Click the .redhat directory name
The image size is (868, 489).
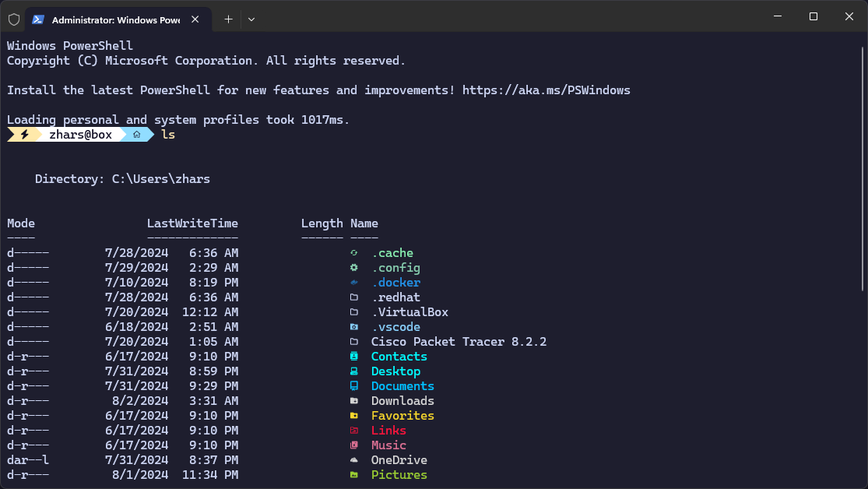395,297
